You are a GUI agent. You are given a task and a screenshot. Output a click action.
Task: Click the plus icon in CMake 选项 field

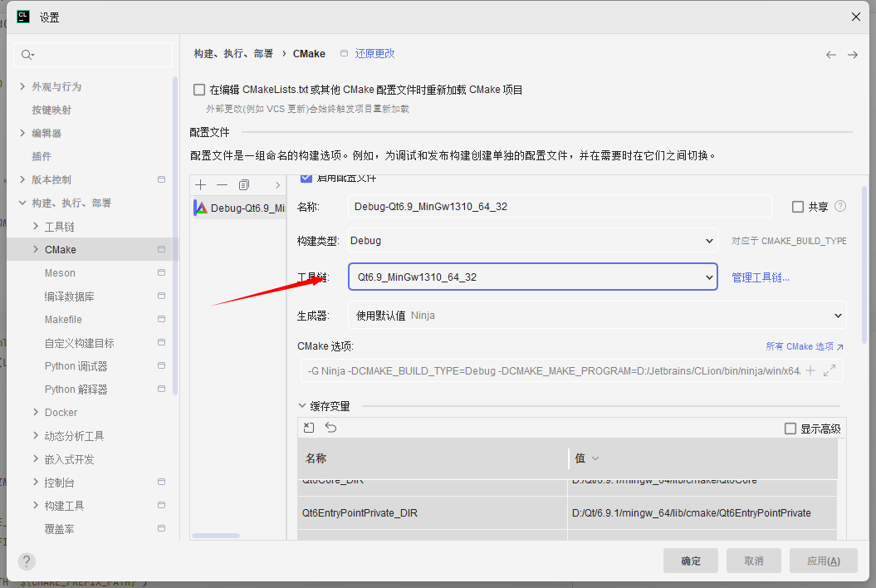point(810,370)
